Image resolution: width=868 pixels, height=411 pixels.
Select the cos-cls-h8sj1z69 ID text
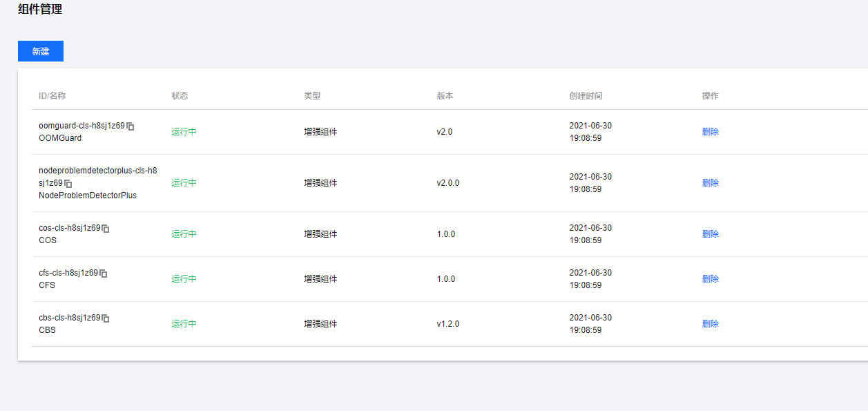pyautogui.click(x=69, y=228)
